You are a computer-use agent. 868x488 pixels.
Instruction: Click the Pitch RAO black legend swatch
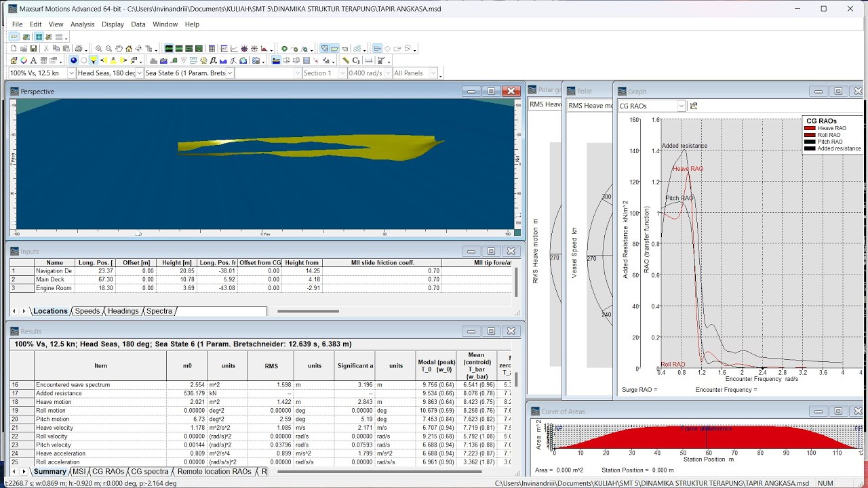click(810, 142)
